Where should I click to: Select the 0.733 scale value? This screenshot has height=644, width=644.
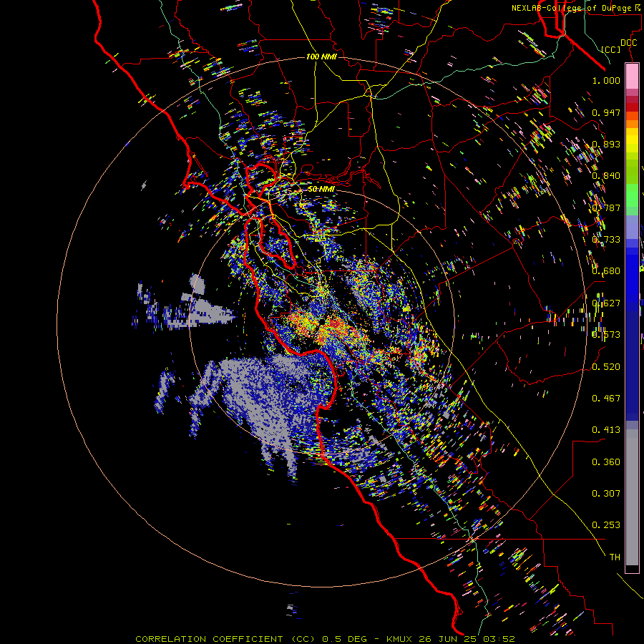(x=606, y=240)
